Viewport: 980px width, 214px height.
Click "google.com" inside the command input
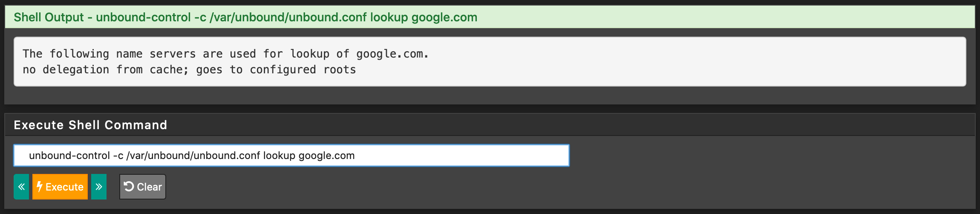point(326,156)
